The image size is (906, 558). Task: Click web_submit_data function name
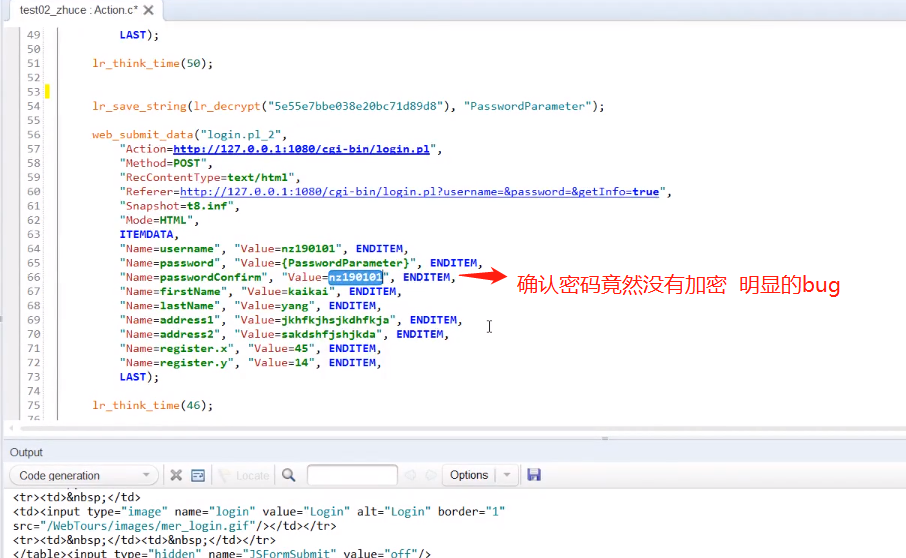point(143,135)
